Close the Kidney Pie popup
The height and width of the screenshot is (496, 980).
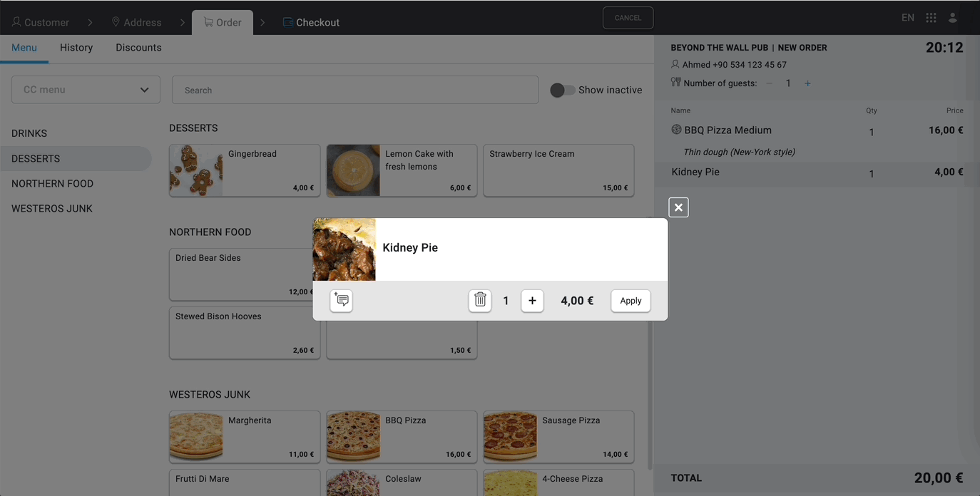pos(678,207)
